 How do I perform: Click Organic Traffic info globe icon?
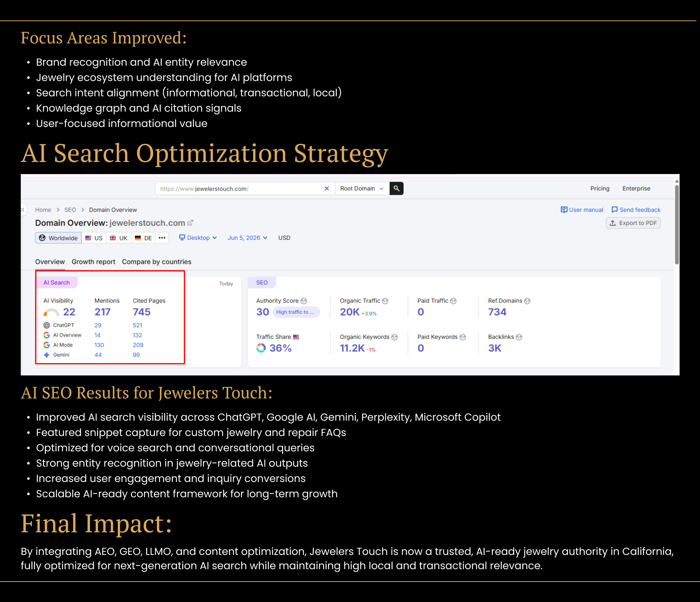(385, 301)
